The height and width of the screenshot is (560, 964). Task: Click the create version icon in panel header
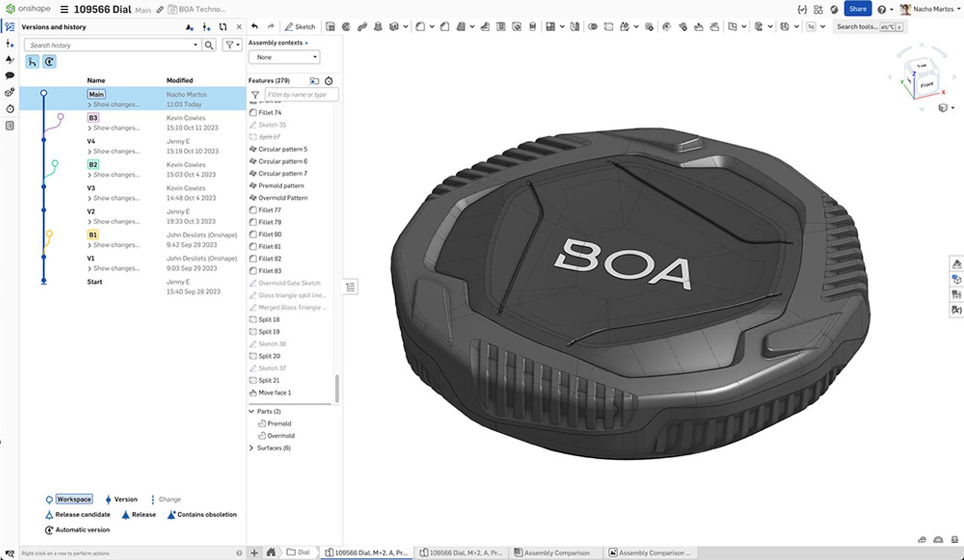tap(190, 27)
